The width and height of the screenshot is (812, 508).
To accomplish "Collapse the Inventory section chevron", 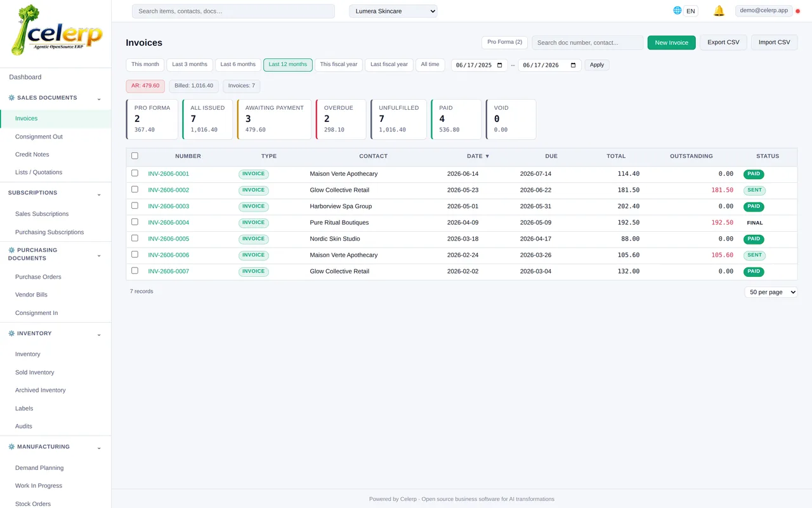I will coord(99,335).
